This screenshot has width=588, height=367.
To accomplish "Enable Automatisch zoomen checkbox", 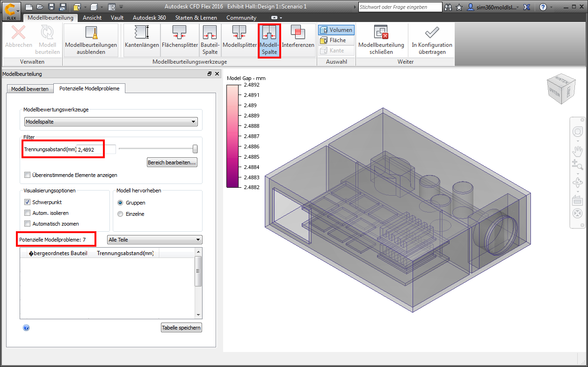I will [28, 224].
